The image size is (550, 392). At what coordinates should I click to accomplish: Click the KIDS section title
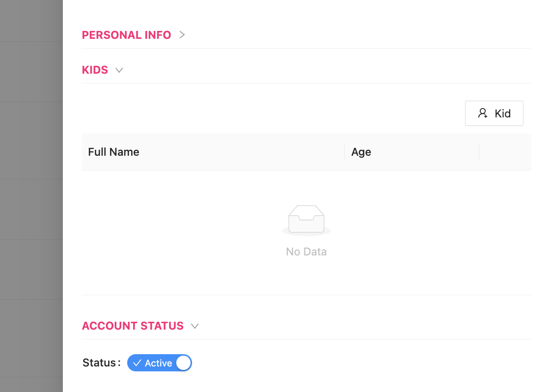pyautogui.click(x=95, y=70)
